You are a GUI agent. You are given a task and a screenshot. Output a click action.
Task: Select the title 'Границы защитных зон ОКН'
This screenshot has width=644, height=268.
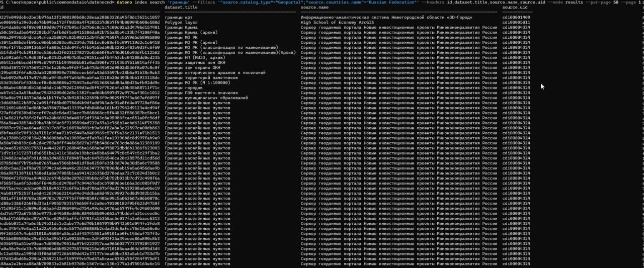[195, 63]
